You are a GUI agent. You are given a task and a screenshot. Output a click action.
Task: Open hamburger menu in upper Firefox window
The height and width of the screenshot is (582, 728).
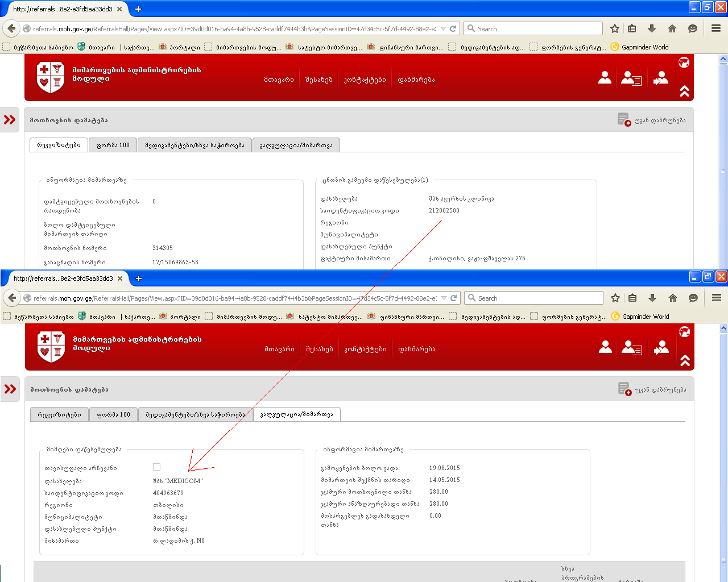click(x=716, y=29)
